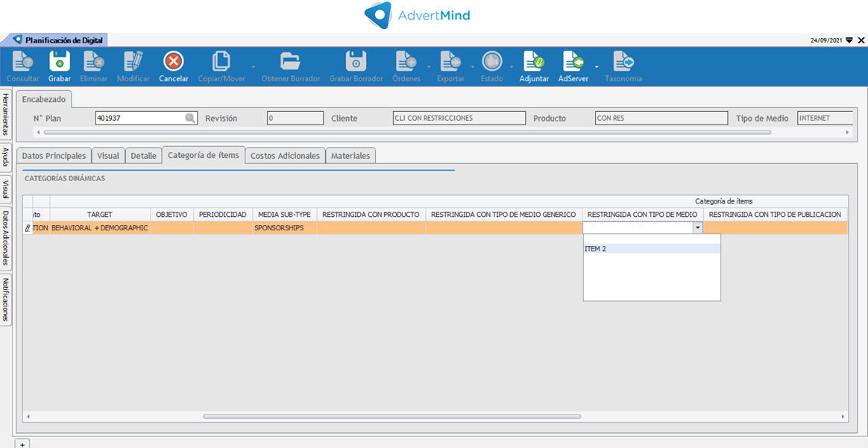Open the dropdown arrow beside Estado
The width and height of the screenshot is (868, 448).
(512, 67)
